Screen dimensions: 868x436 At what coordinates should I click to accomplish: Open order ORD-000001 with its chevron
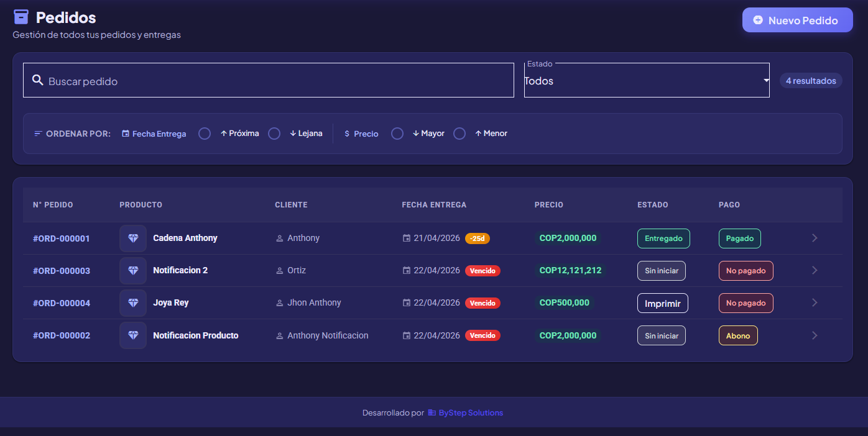(x=815, y=238)
